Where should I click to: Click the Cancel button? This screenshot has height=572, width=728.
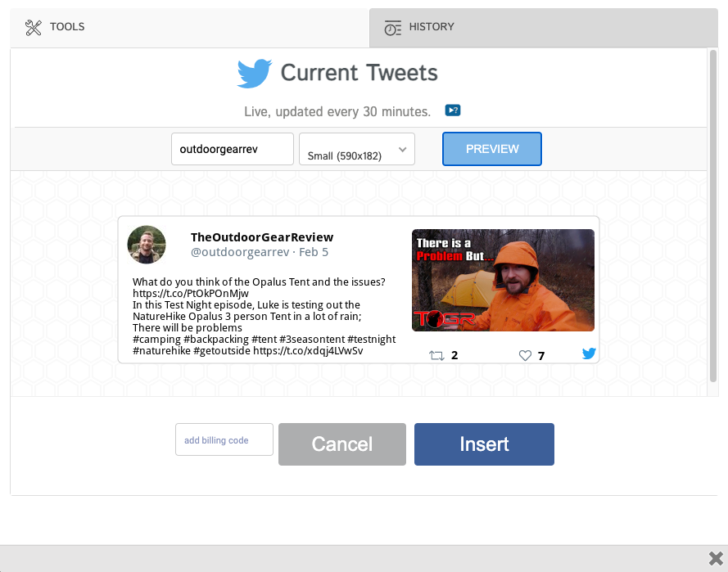click(x=342, y=444)
